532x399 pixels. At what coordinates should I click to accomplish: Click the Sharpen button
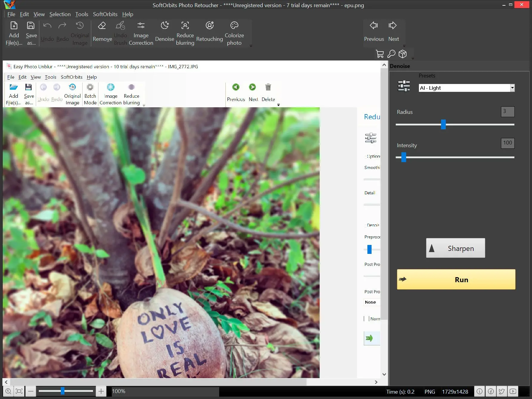pos(455,248)
